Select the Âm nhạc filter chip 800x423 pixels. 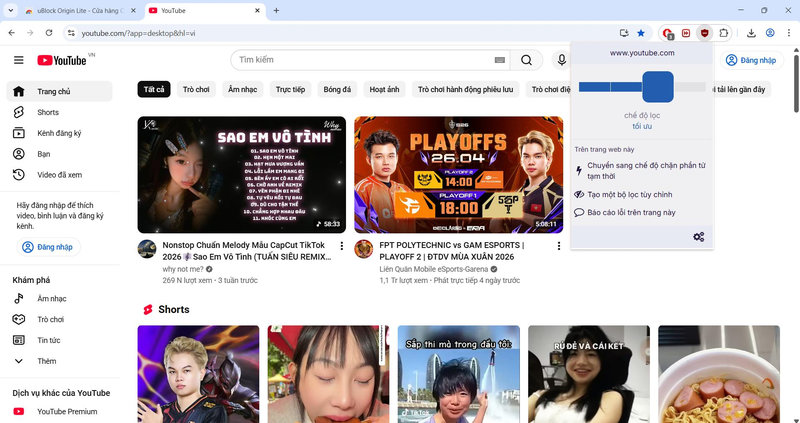pyautogui.click(x=242, y=90)
